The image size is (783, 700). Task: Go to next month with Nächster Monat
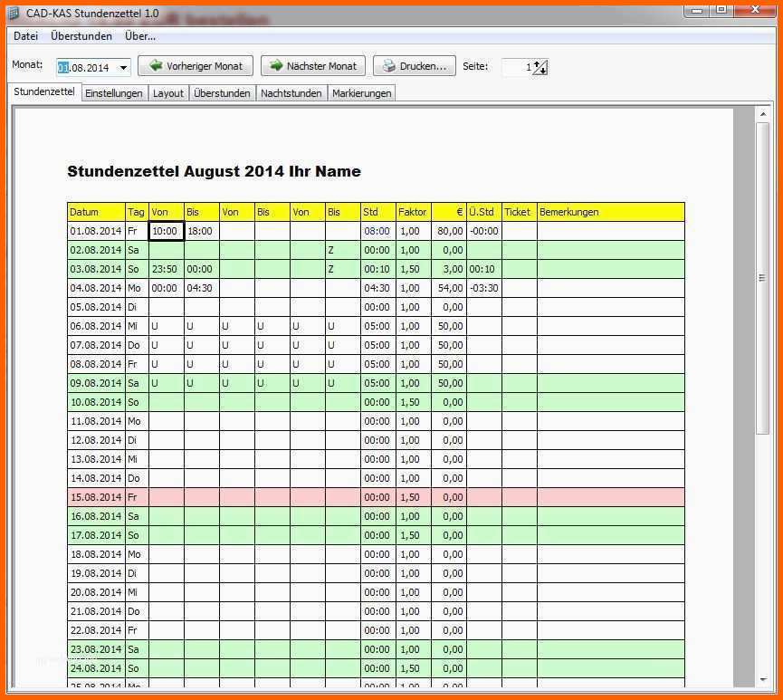[x=313, y=66]
